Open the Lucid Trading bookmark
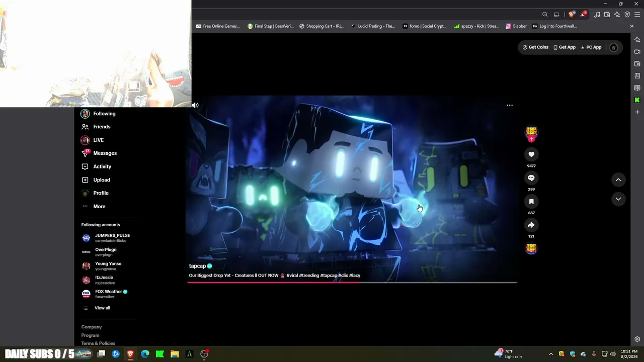Image resolution: width=644 pixels, height=362 pixels. [373, 26]
